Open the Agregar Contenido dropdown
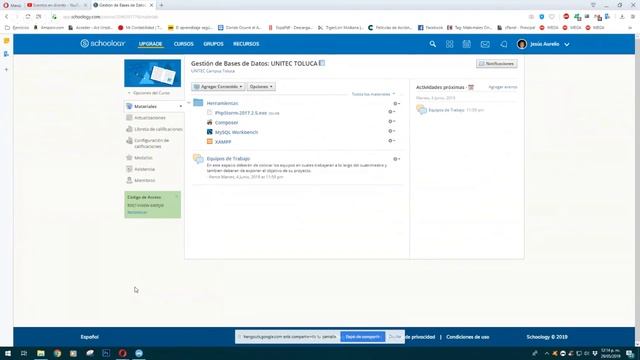The width and height of the screenshot is (640, 360). point(218,87)
